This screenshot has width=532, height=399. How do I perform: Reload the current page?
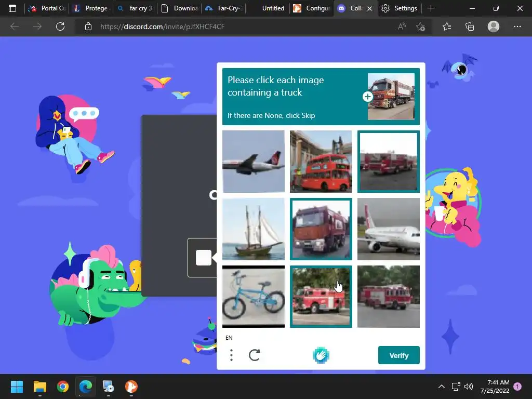click(60, 26)
